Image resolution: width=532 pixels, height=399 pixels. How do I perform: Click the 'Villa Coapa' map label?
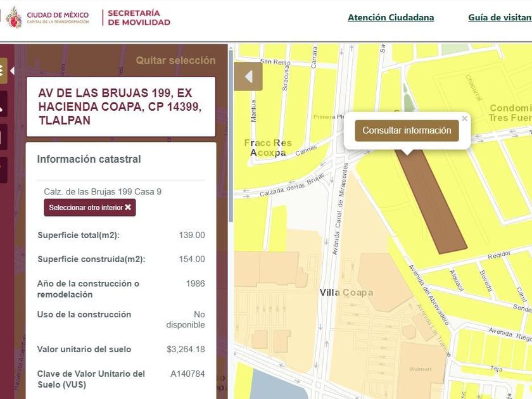(x=346, y=293)
